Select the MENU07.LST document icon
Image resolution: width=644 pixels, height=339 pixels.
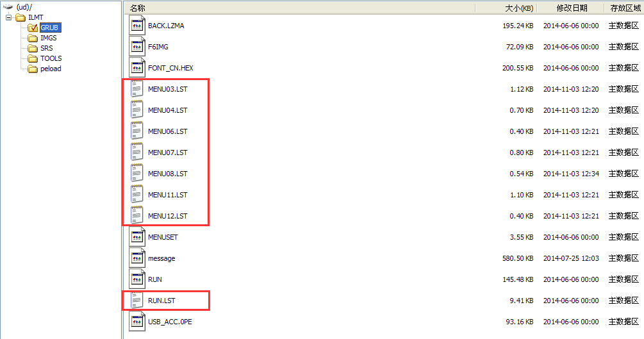[x=136, y=153]
